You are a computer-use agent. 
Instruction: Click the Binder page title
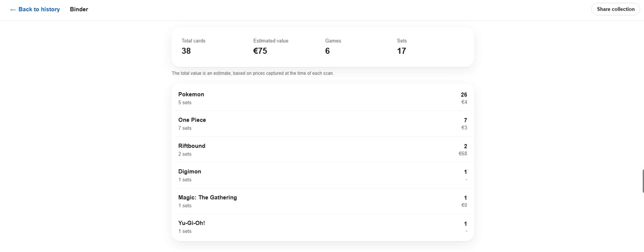79,9
